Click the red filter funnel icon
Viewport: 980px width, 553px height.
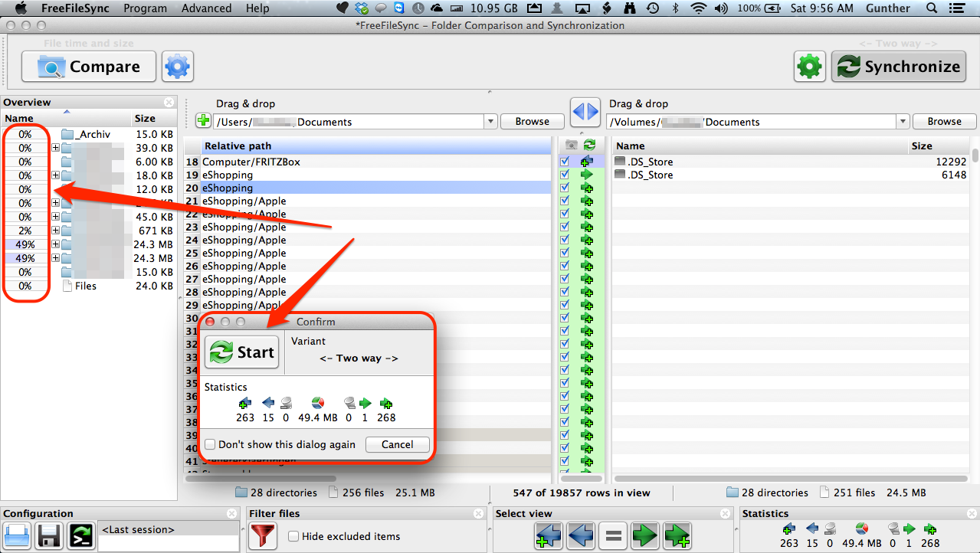pos(263,535)
